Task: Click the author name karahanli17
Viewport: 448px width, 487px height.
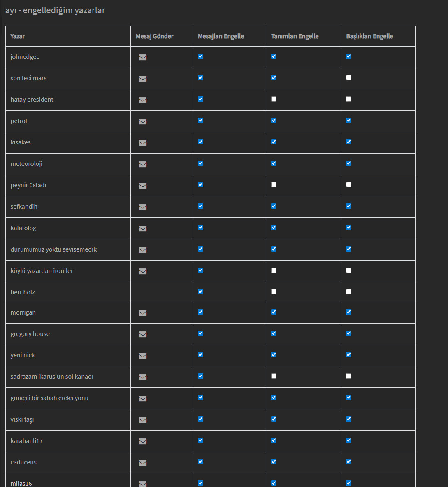Action: click(27, 441)
